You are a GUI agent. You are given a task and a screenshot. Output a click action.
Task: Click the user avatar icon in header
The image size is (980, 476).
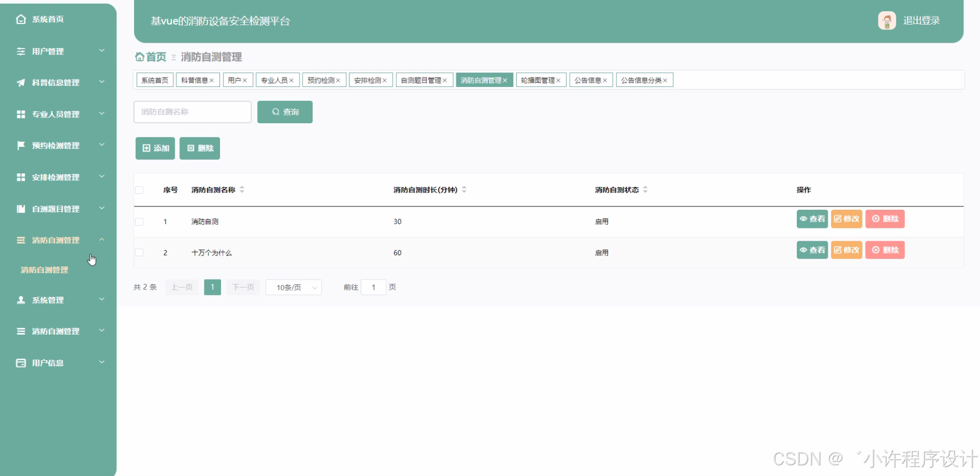887,21
